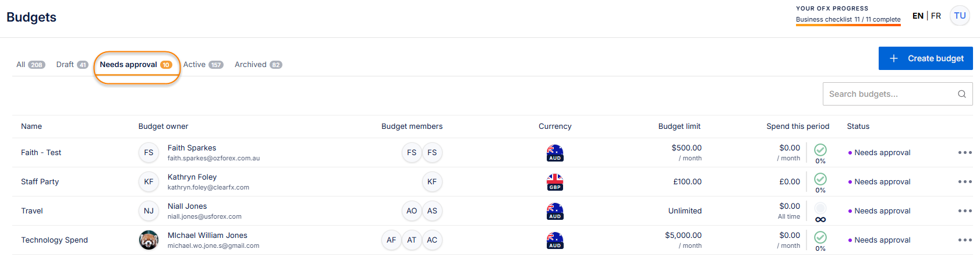The width and height of the screenshot is (980, 256).
Task: Click the KF owner avatar for Staff Party
Action: pyautogui.click(x=148, y=182)
